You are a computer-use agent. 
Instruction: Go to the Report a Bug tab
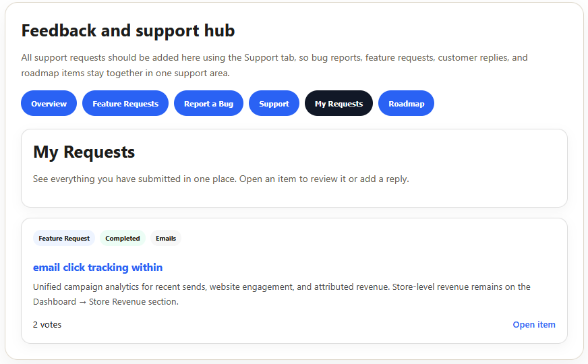click(208, 103)
